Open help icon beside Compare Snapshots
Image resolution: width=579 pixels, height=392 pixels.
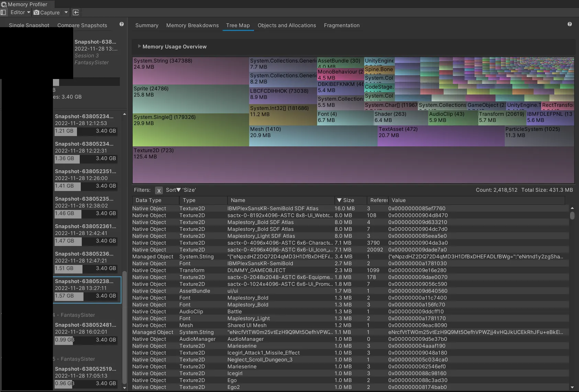click(x=122, y=24)
